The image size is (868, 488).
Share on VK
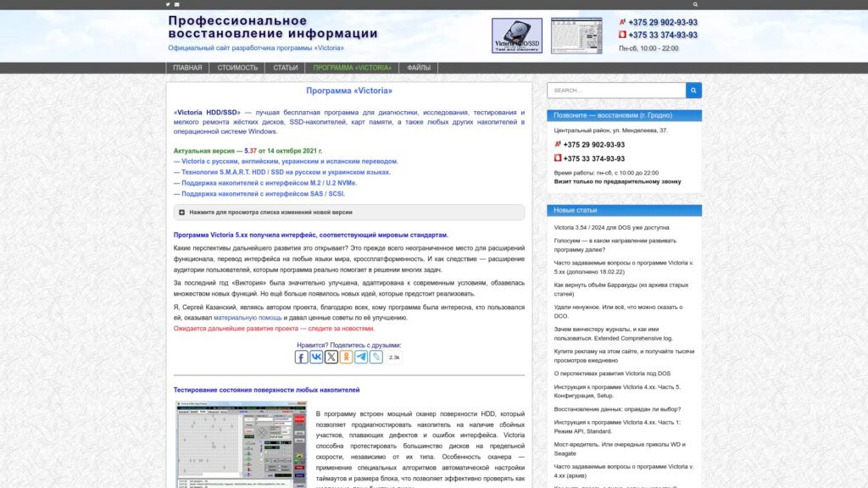click(316, 357)
